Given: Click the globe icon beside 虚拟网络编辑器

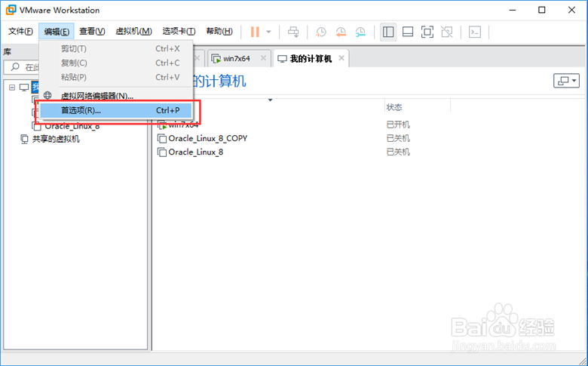Looking at the screenshot, I should [47, 95].
